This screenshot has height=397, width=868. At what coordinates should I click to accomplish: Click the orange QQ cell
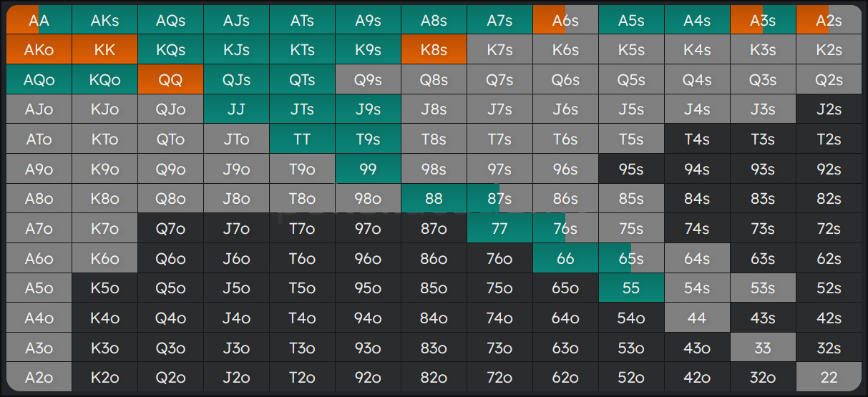[170, 79]
